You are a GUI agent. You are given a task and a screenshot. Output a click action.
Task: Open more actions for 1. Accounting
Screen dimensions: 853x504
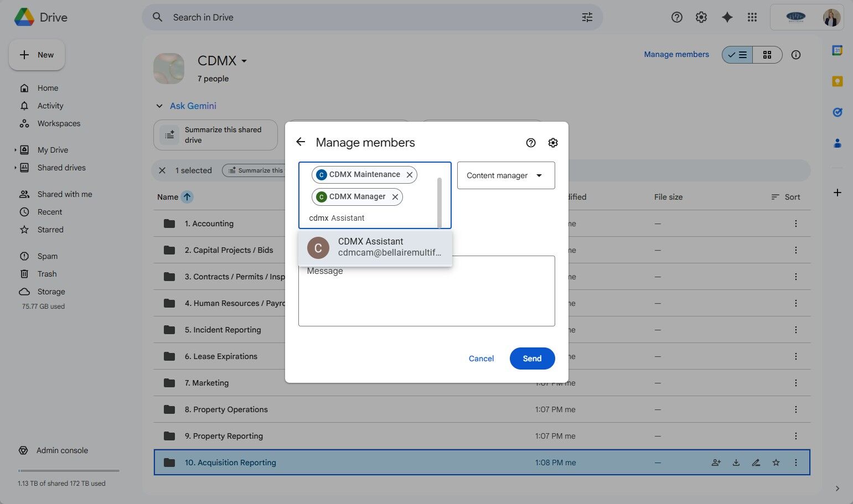796,224
